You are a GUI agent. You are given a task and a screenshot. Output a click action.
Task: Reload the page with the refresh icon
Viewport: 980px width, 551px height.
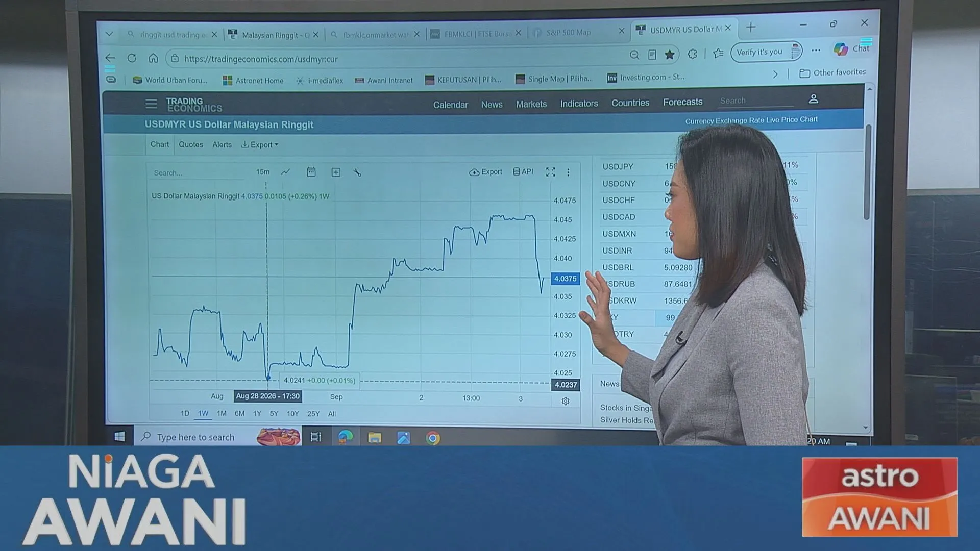pos(132,58)
